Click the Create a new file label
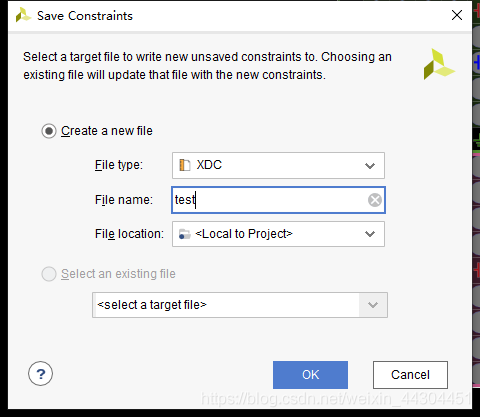This screenshot has height=417, width=480. [x=107, y=131]
